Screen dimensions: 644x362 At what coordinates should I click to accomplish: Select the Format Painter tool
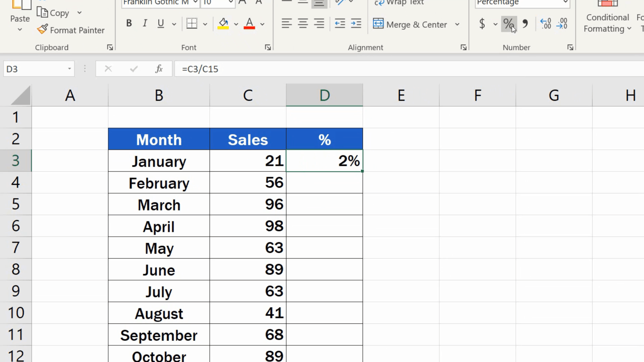pos(70,30)
